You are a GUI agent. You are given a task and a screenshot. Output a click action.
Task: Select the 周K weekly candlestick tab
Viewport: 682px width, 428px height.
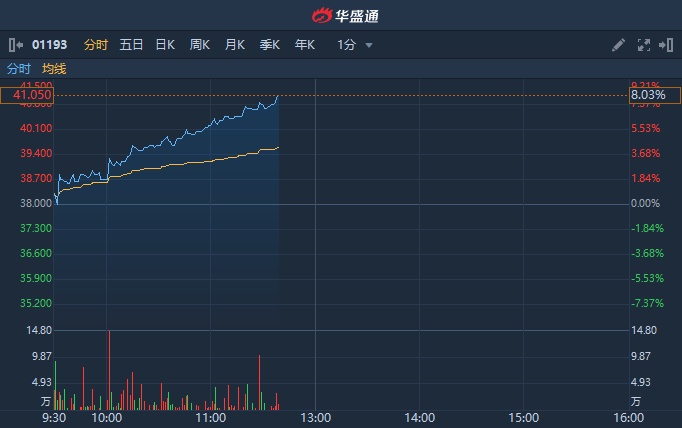(200, 45)
